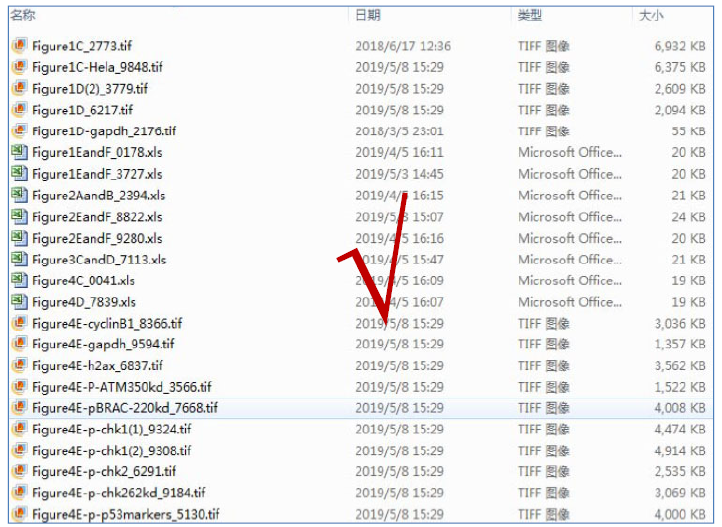Sort files by the 名称 column header
Image resolution: width=722 pixels, height=527 pixels.
[23, 15]
